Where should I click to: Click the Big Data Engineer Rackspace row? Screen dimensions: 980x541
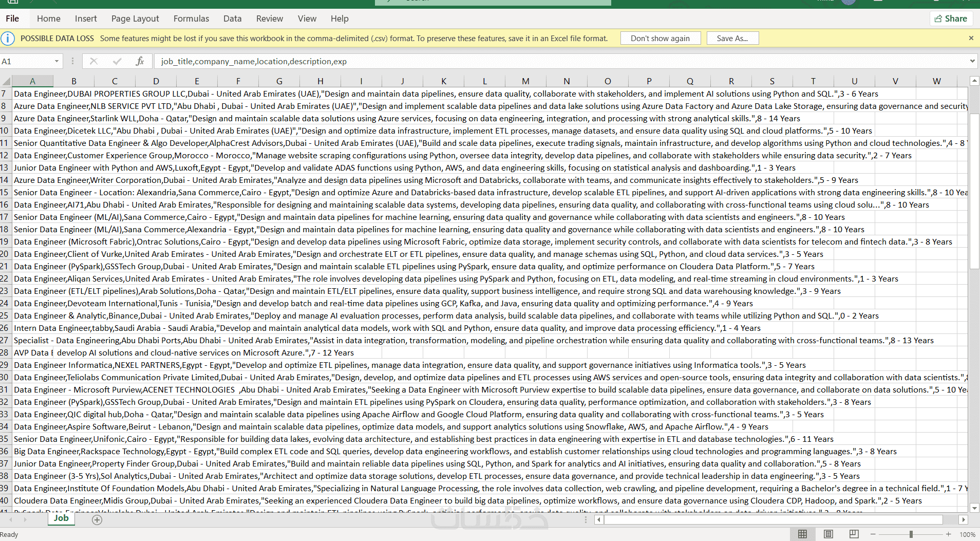(455, 451)
